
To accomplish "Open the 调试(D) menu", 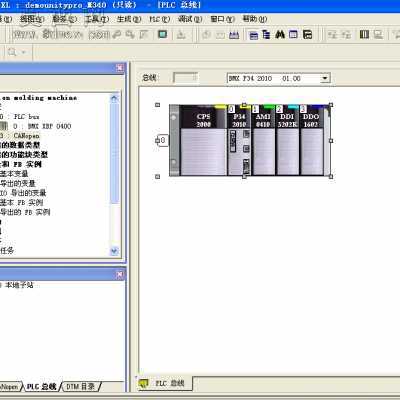I will (190, 19).
